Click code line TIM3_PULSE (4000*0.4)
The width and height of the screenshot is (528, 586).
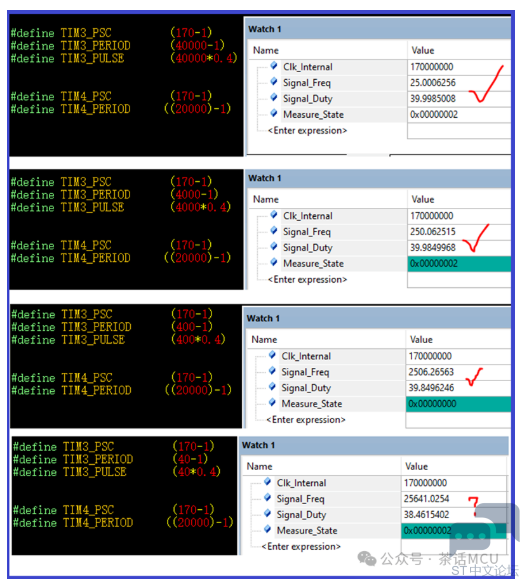click(x=121, y=207)
